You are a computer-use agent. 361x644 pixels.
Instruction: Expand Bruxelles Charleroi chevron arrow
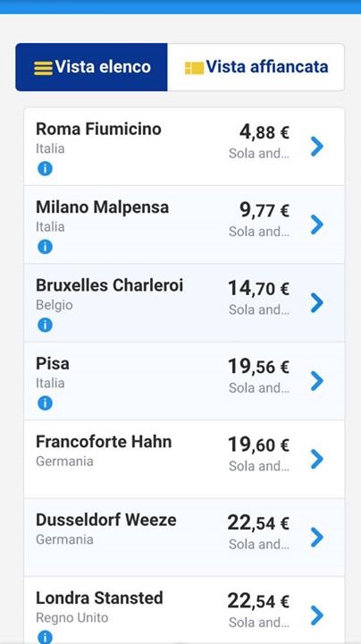(x=317, y=302)
